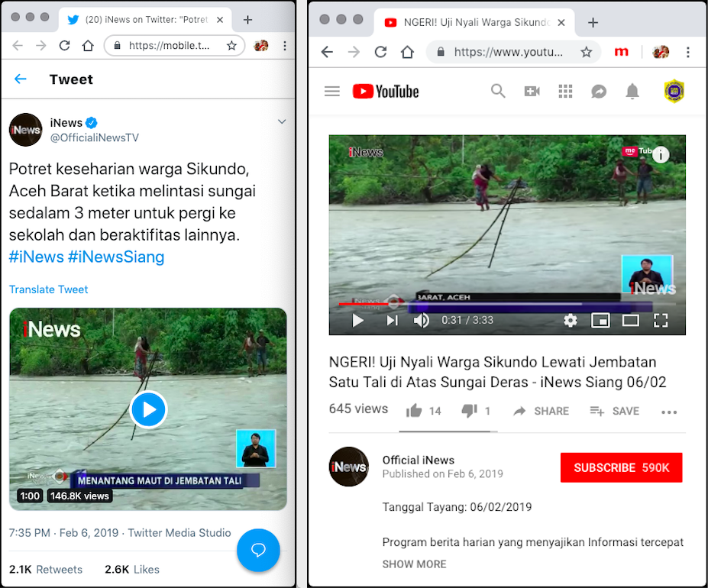Click the blue reply bubble button on tweet
Viewport: 708px width, 588px height.
point(258,550)
